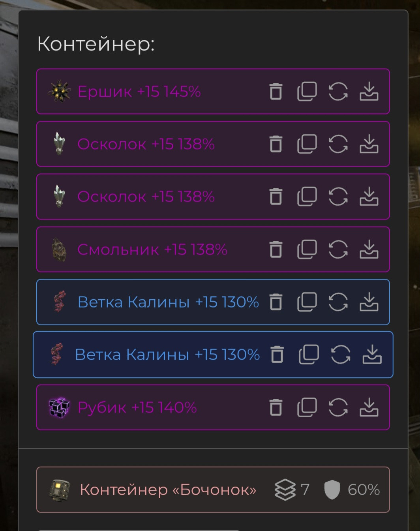Click the Ершик artifact thumbnail image

[59, 92]
